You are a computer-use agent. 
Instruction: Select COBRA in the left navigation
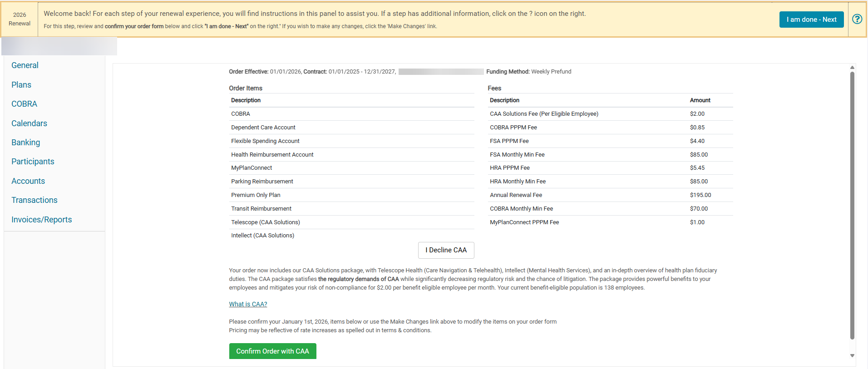point(25,104)
